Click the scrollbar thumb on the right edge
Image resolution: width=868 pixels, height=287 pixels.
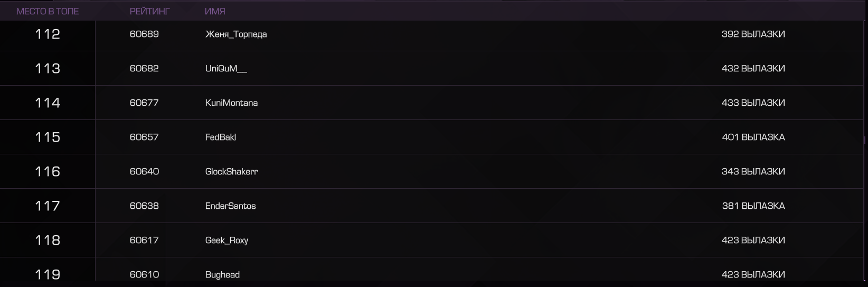pyautogui.click(x=865, y=140)
